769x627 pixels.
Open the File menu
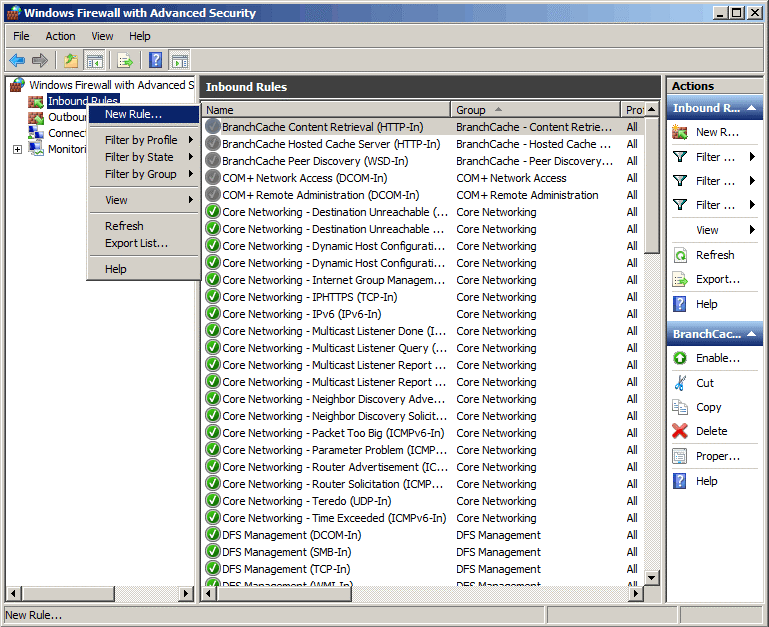pyautogui.click(x=21, y=36)
